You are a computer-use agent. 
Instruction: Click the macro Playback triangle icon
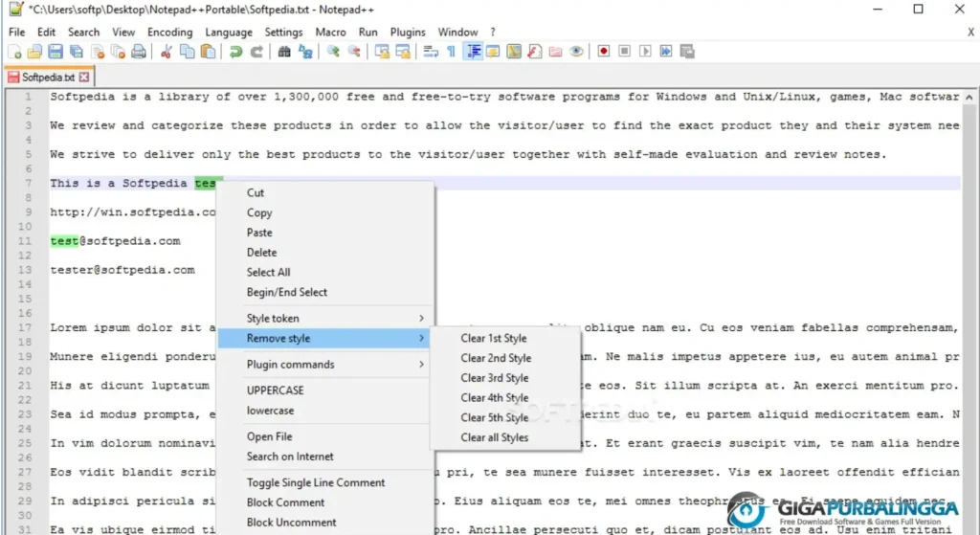click(646, 52)
